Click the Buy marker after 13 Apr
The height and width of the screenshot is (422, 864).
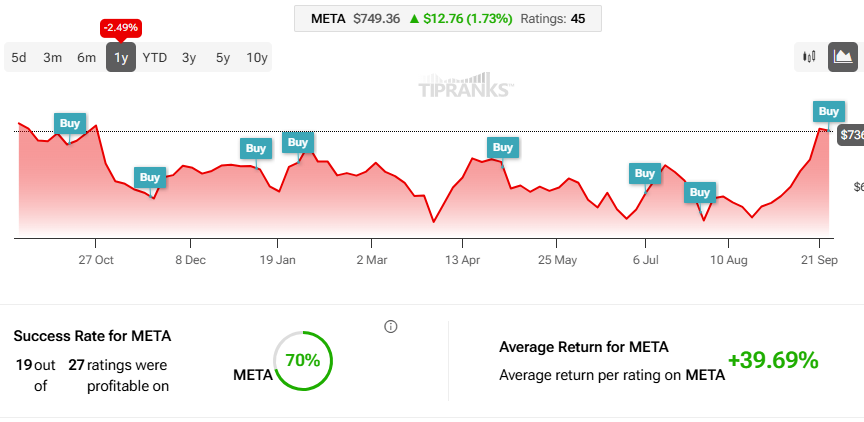503,148
